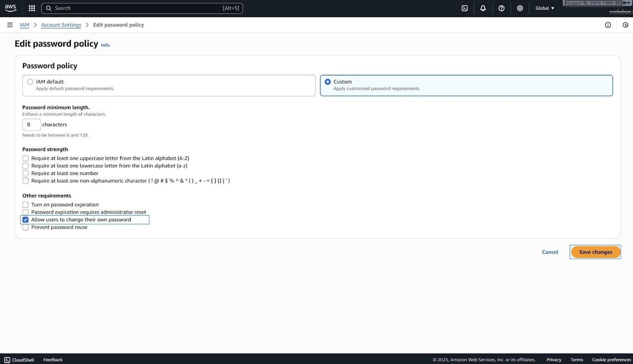Click the info icon near the breadcrumb
Screen dimensions: 633x364
[608, 25]
